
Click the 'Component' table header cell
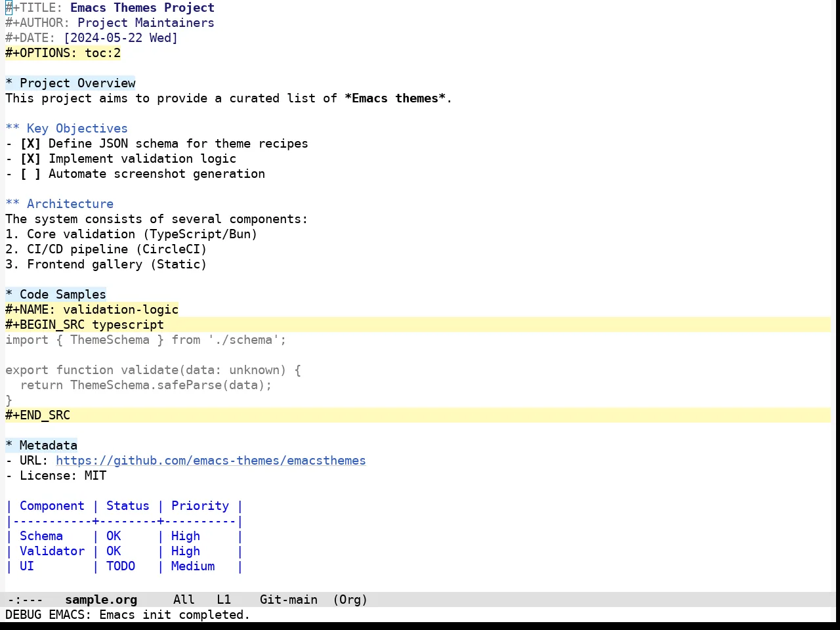coord(52,506)
